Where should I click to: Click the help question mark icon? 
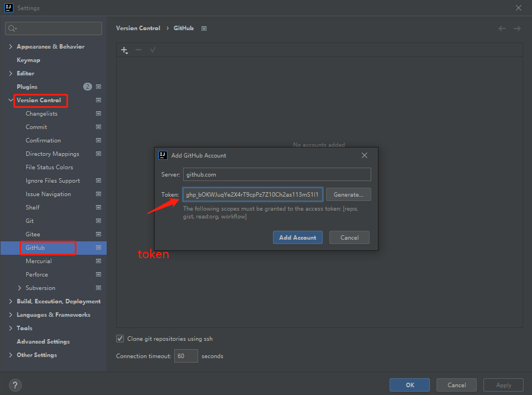click(15, 385)
